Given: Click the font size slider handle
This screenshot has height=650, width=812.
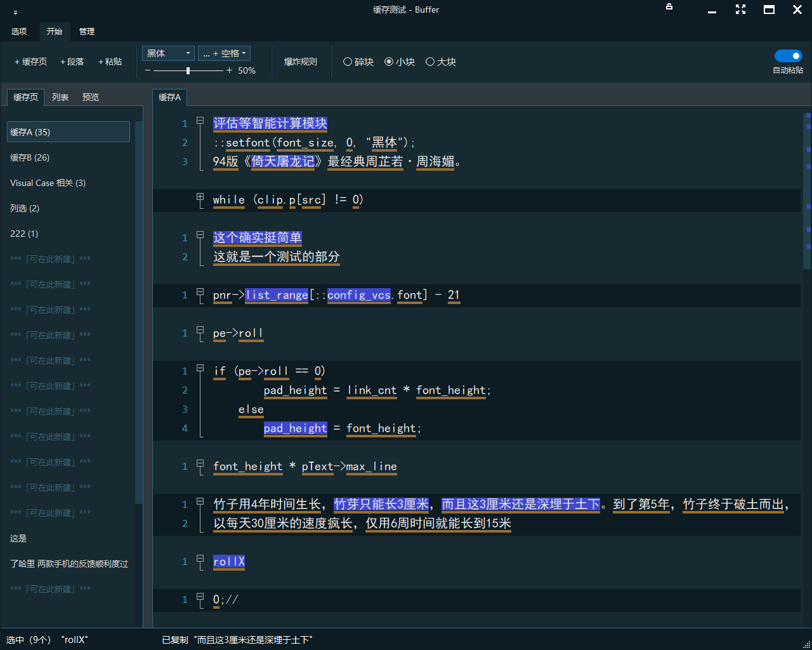Looking at the screenshot, I should (188, 70).
